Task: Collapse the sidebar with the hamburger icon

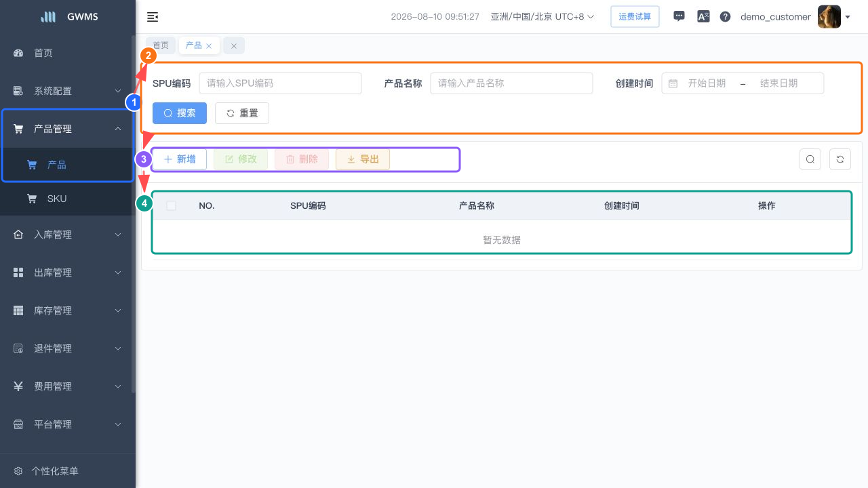Action: pyautogui.click(x=153, y=17)
